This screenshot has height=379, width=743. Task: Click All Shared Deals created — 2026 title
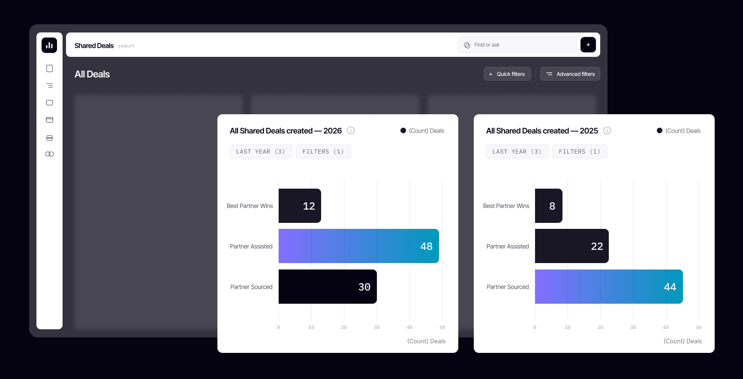286,131
